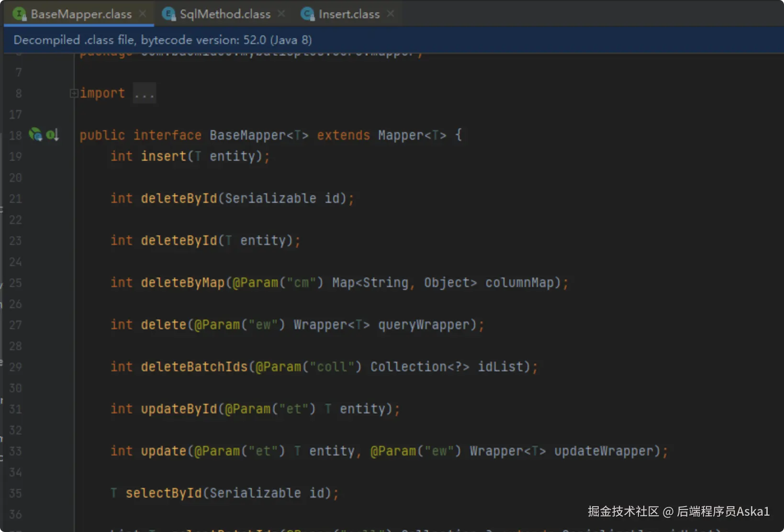Screen dimensions: 784x532
Task: Close the BaseMapper.class tab
Action: point(143,14)
